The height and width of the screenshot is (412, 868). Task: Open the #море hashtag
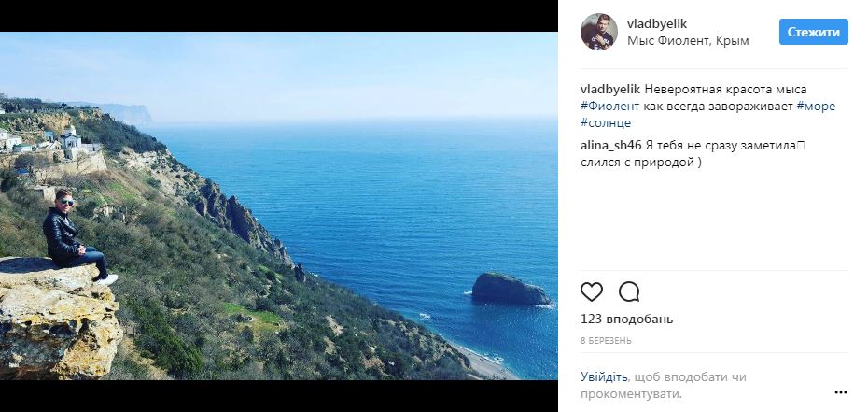pyautogui.click(x=817, y=106)
